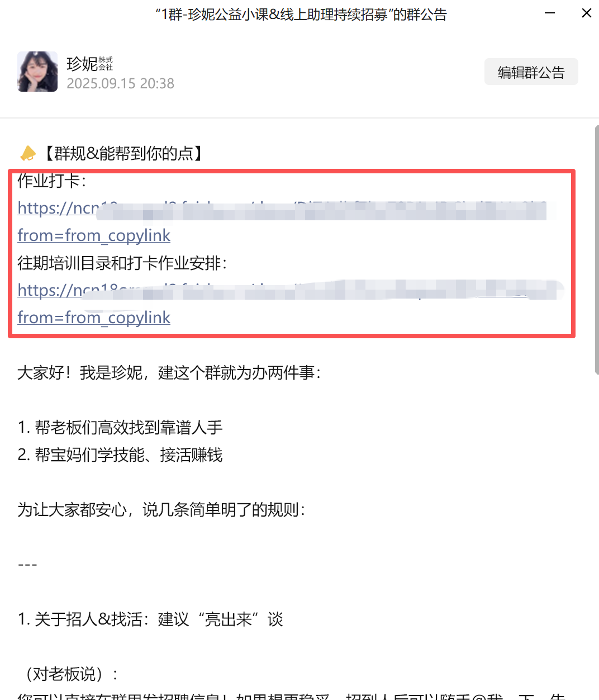This screenshot has height=700, width=599.
Task: Close the group announcement window
Action: click(586, 13)
